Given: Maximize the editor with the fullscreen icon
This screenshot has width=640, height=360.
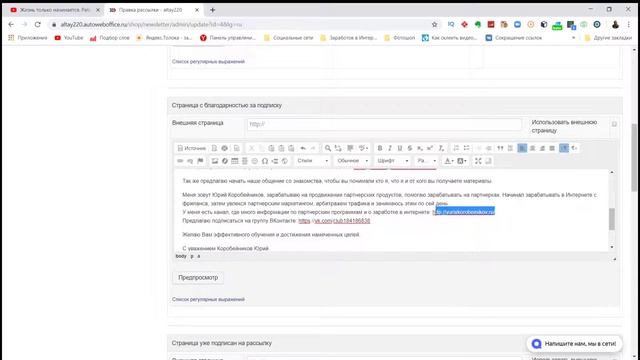Looking at the screenshot, I should click(x=478, y=161).
